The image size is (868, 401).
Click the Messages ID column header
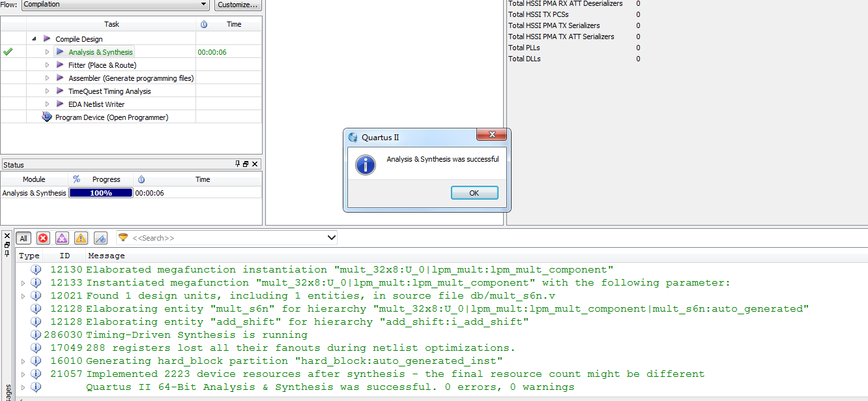tap(65, 256)
